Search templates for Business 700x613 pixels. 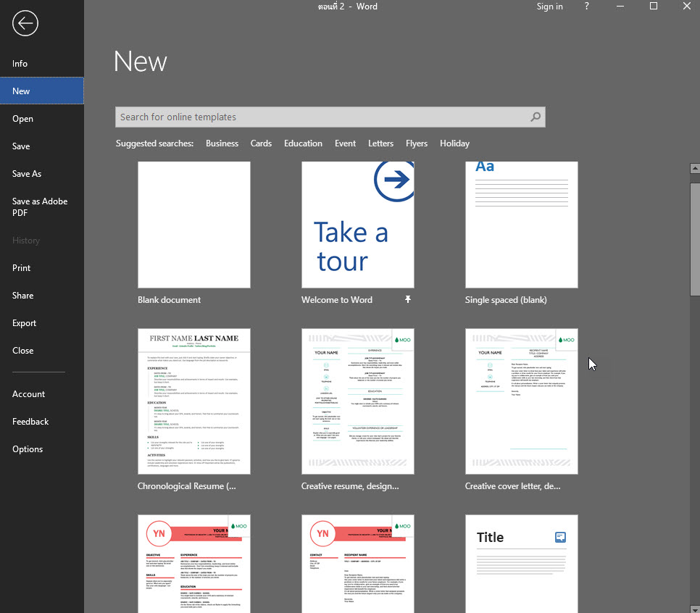(222, 143)
